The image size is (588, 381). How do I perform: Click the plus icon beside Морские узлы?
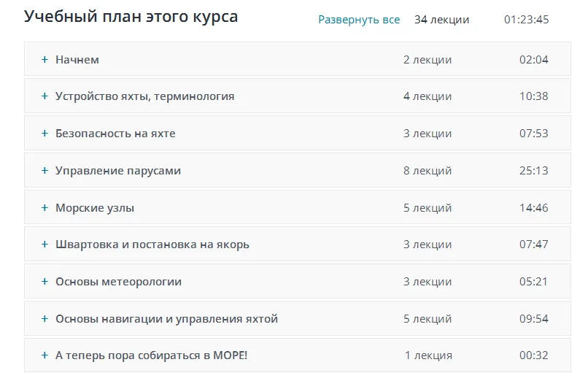(45, 208)
